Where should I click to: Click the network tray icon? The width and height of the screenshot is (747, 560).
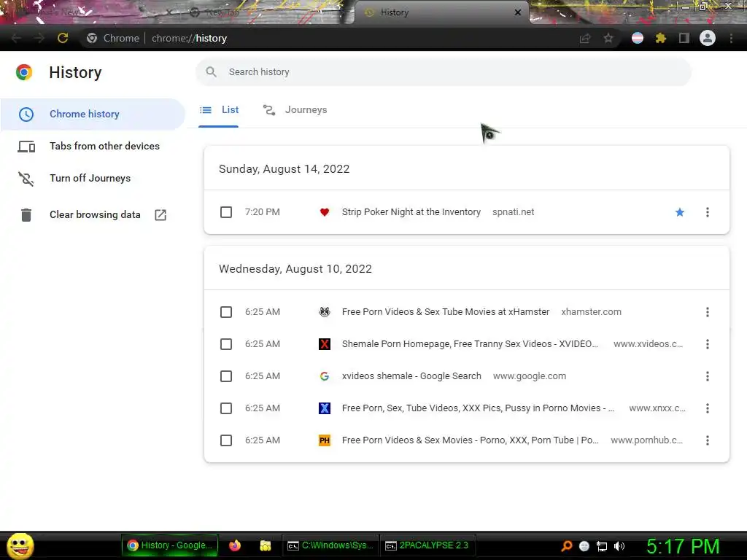pyautogui.click(x=602, y=546)
